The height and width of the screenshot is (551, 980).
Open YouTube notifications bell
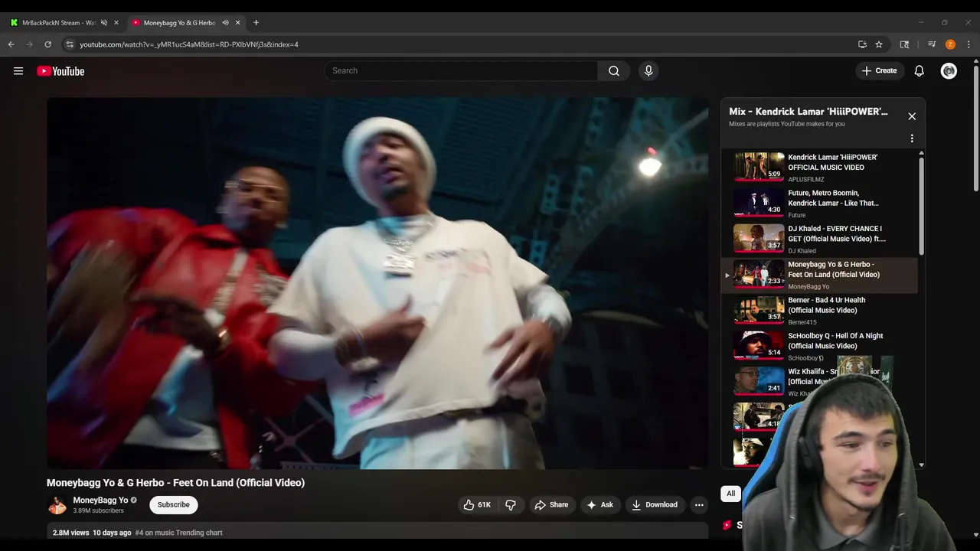pos(919,71)
